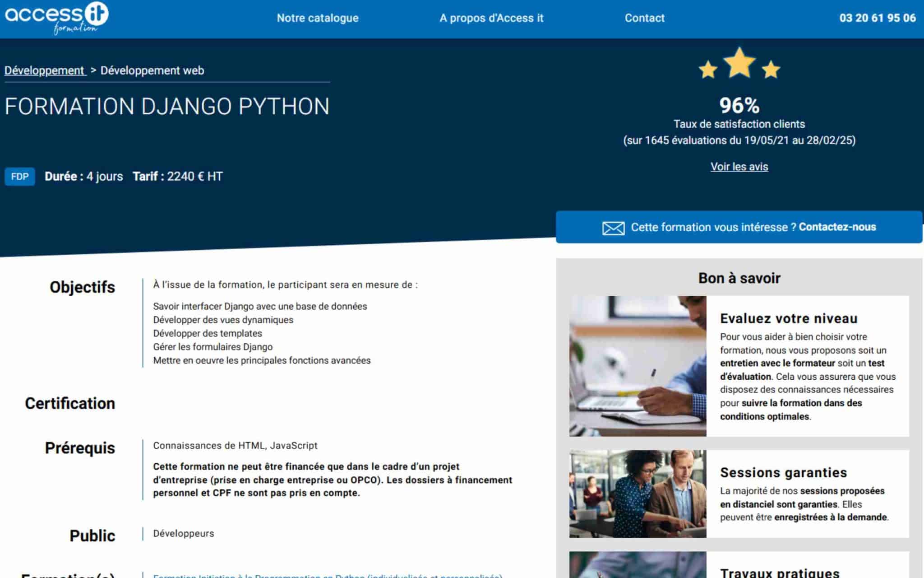Click the Taux de satisfaction clients text
Screen dimensions: 924x578
[x=739, y=124]
